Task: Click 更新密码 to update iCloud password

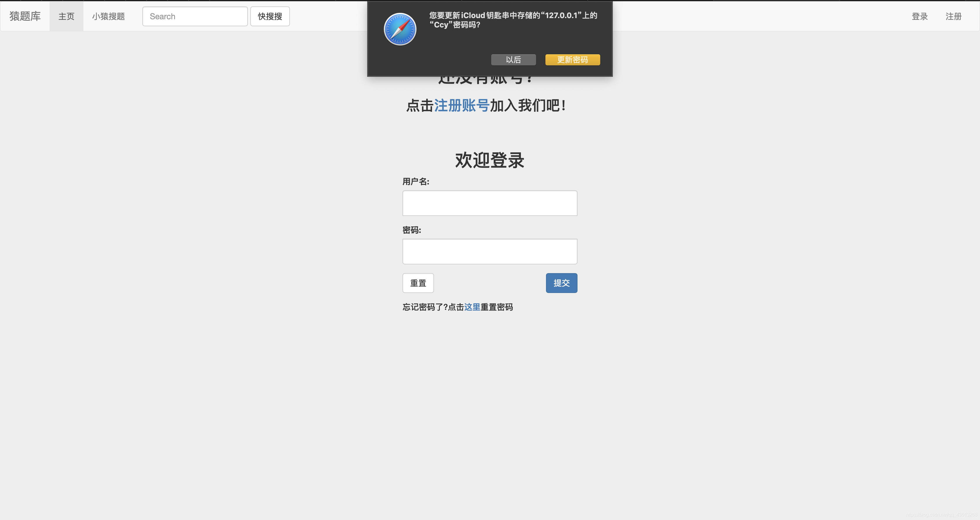Action: pyautogui.click(x=572, y=60)
